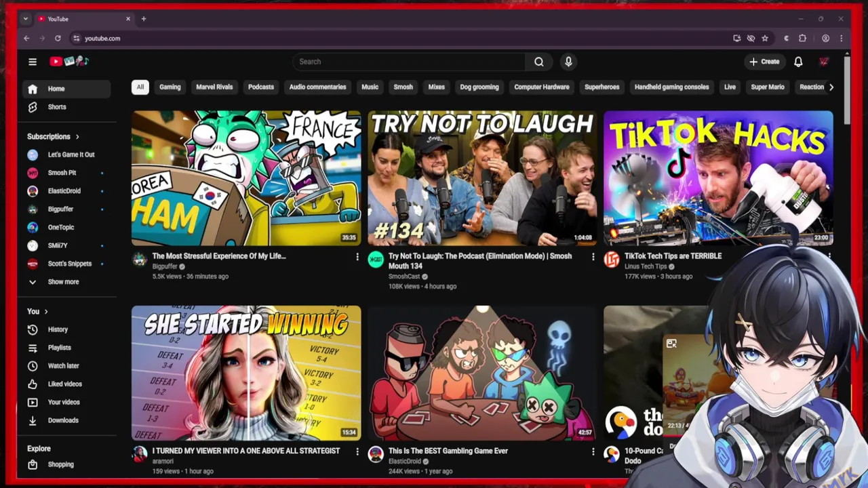Image resolution: width=868 pixels, height=488 pixels.
Task: Open TikTok Hacks video thumbnail
Action: click(x=718, y=178)
